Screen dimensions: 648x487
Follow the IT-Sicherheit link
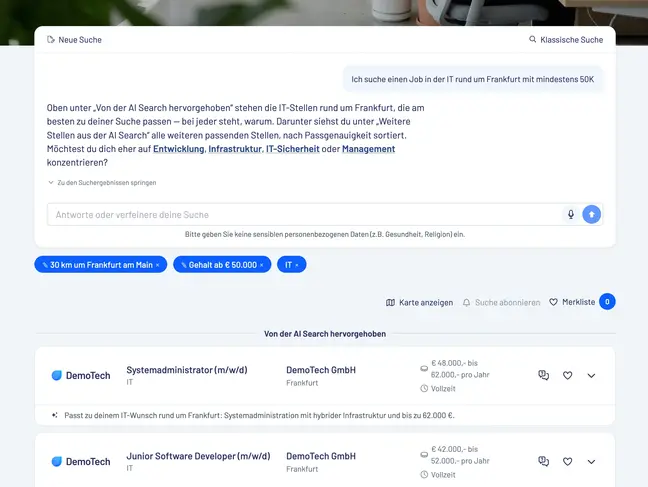click(293, 149)
